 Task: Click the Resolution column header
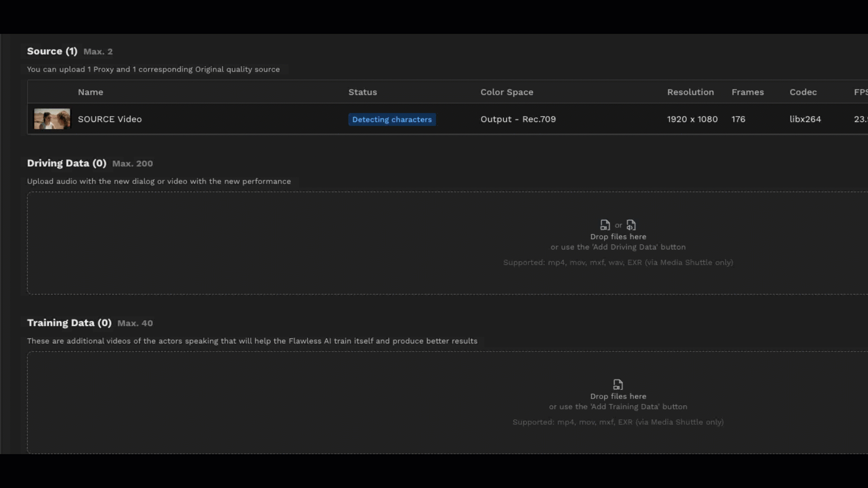pyautogui.click(x=690, y=92)
